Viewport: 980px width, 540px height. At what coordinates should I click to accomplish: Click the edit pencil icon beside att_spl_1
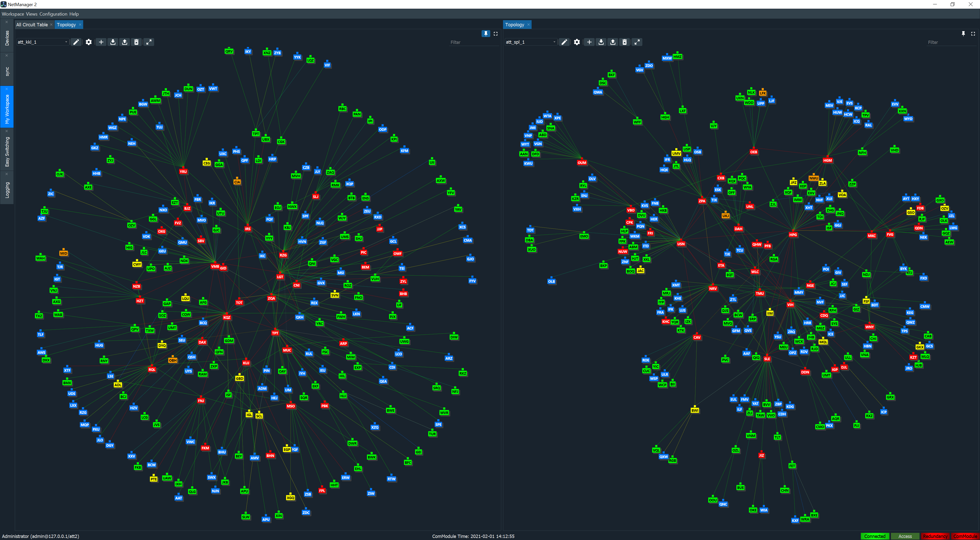click(x=564, y=42)
